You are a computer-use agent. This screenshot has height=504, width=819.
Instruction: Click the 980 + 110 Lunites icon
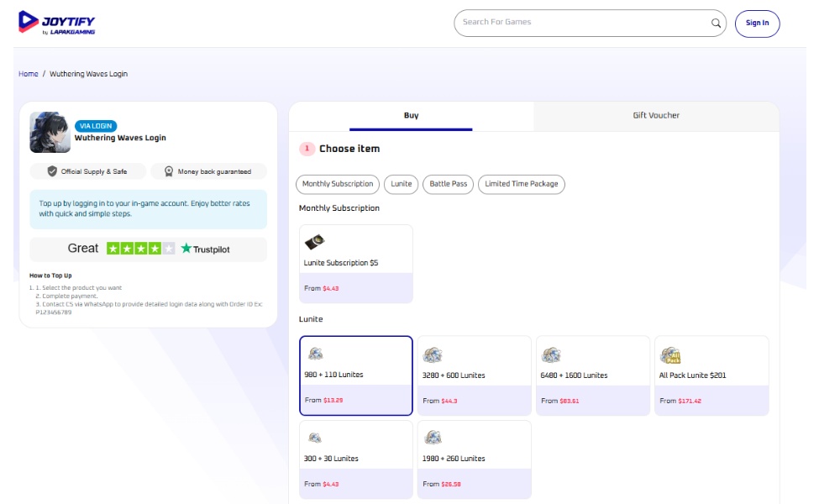coord(316,354)
